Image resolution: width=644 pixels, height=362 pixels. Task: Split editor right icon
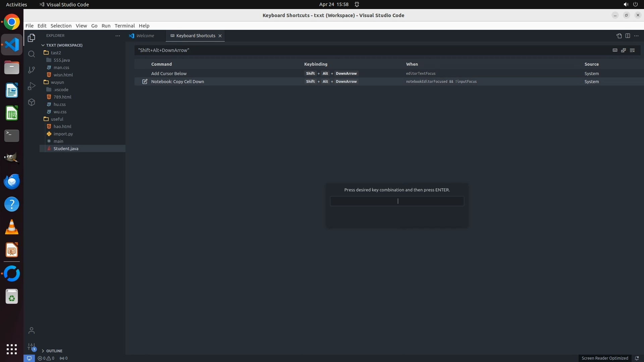pos(628,36)
